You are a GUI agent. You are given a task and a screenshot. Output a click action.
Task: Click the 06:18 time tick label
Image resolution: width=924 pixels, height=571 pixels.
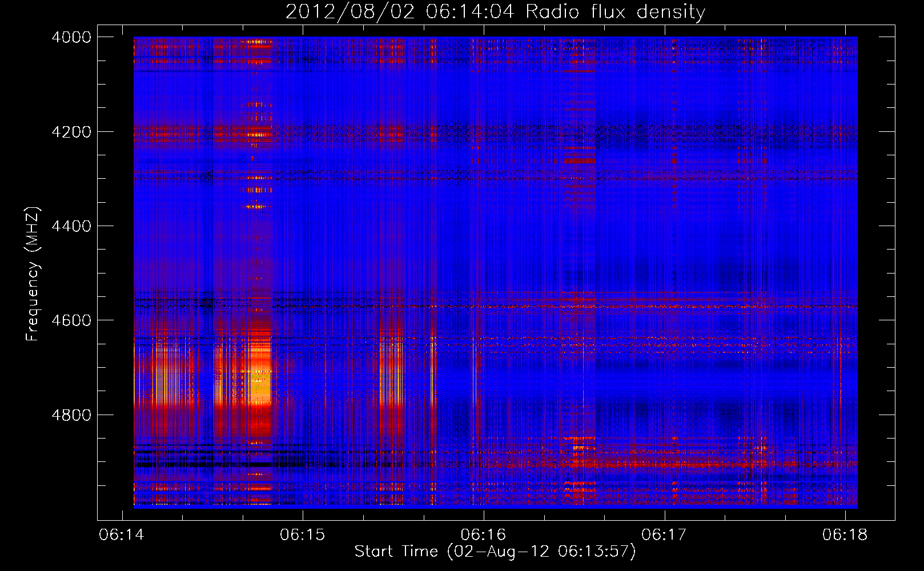point(845,534)
